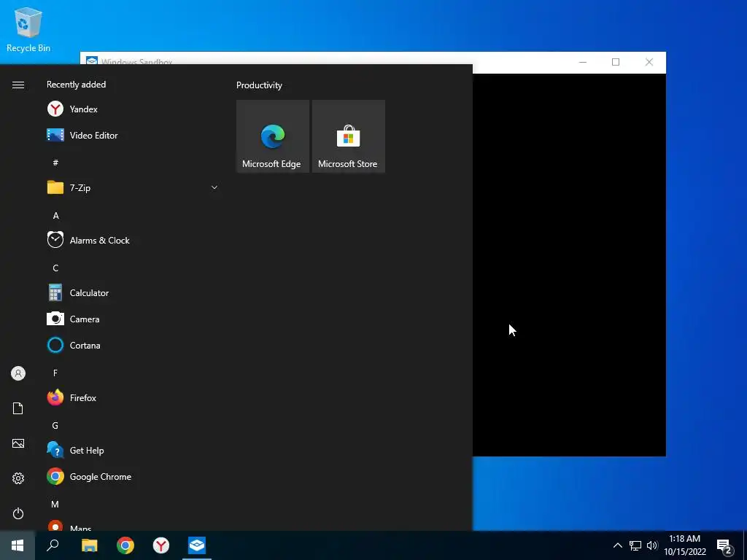Click the Power button in Start sidebar
The width and height of the screenshot is (747, 560).
coord(18,513)
